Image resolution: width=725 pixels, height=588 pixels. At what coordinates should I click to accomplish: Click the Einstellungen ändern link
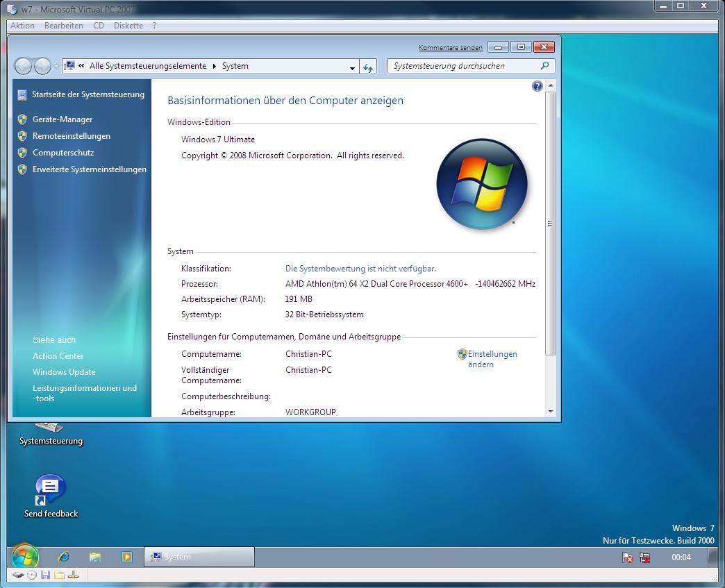tap(492, 359)
